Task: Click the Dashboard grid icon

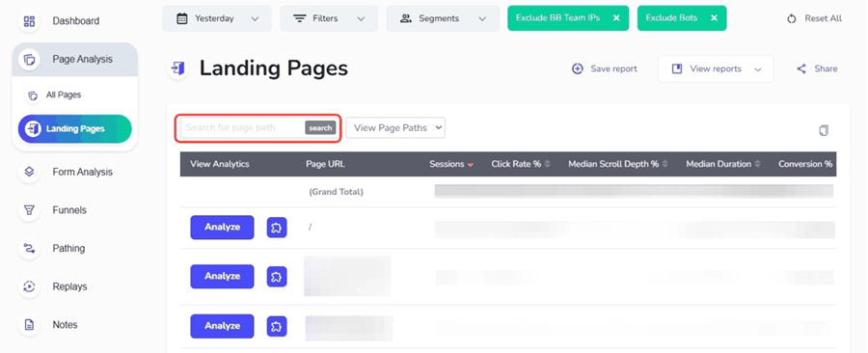Action: [29, 21]
